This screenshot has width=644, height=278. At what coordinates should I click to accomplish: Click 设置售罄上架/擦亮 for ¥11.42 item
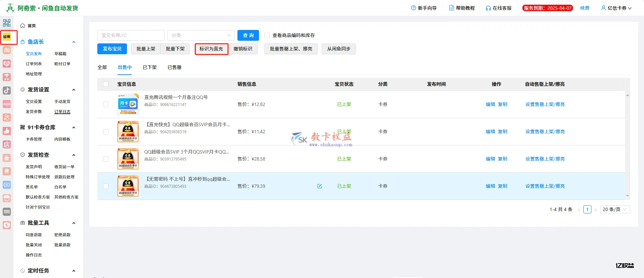[x=545, y=132]
